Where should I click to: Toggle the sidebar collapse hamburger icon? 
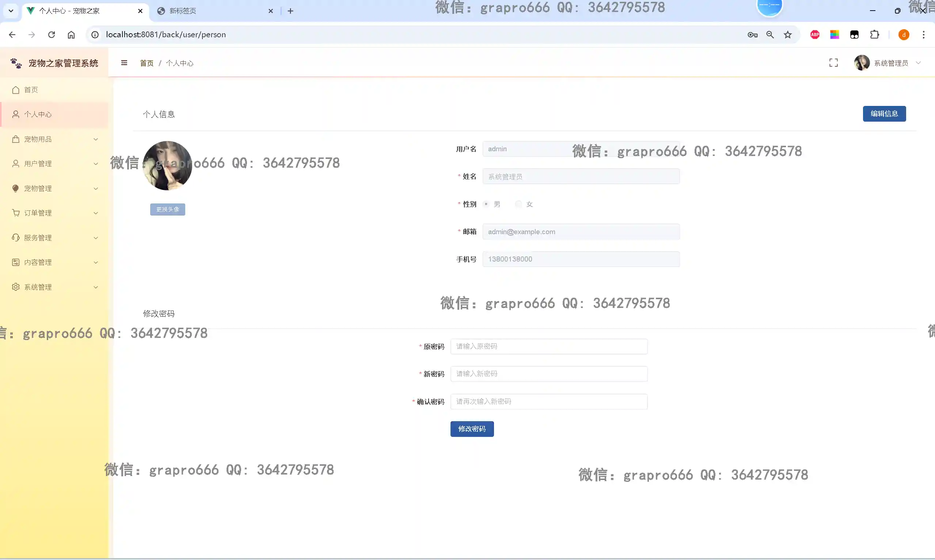click(124, 63)
